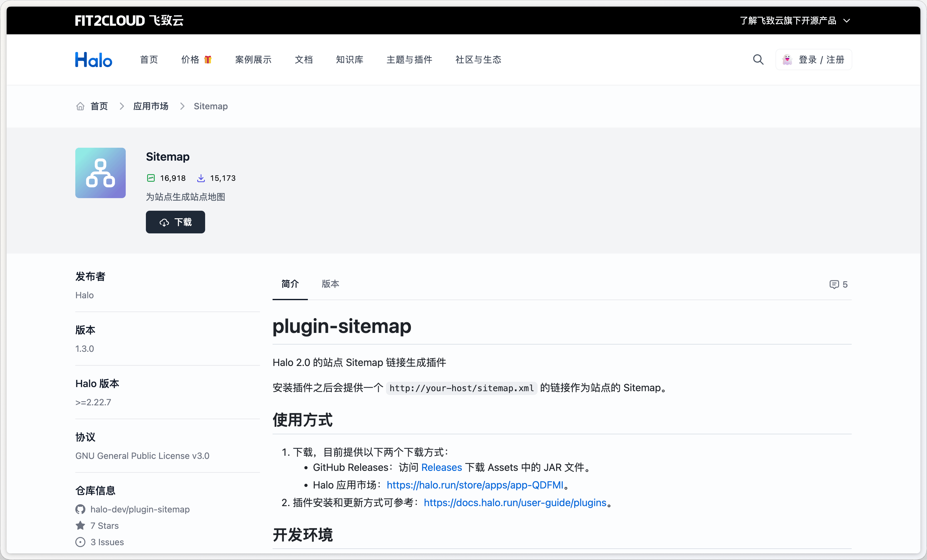Click the Sitemap plugin title
This screenshot has width=927, height=560.
point(168,157)
